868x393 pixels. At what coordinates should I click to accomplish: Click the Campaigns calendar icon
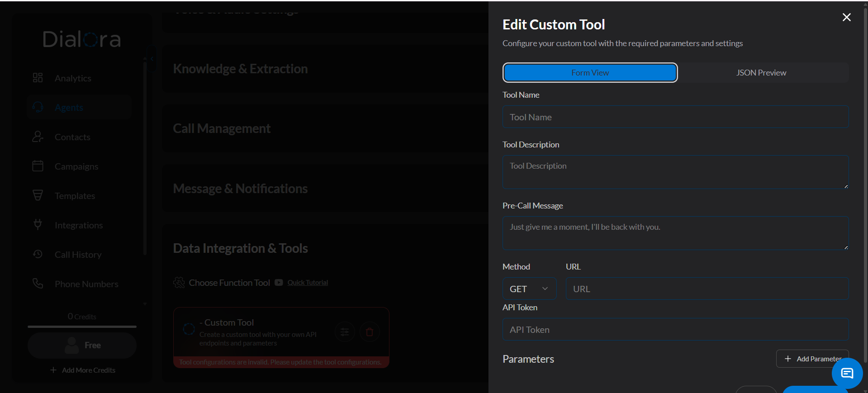[x=38, y=166]
